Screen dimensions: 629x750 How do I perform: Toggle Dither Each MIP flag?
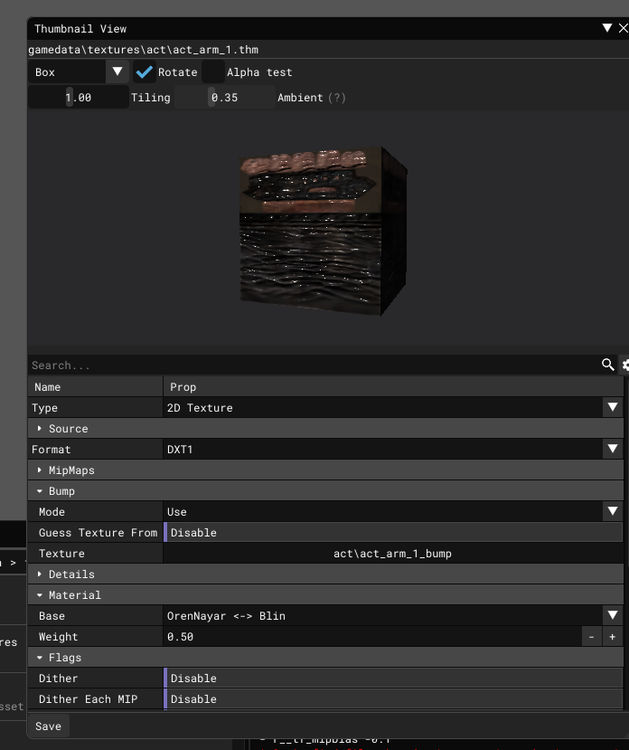[393, 699]
